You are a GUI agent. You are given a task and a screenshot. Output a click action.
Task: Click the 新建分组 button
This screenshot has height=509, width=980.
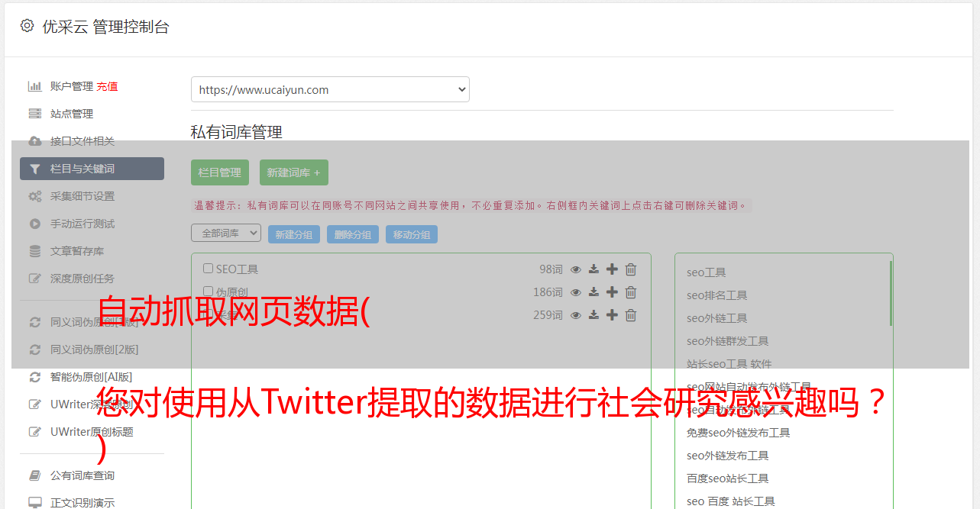click(294, 234)
